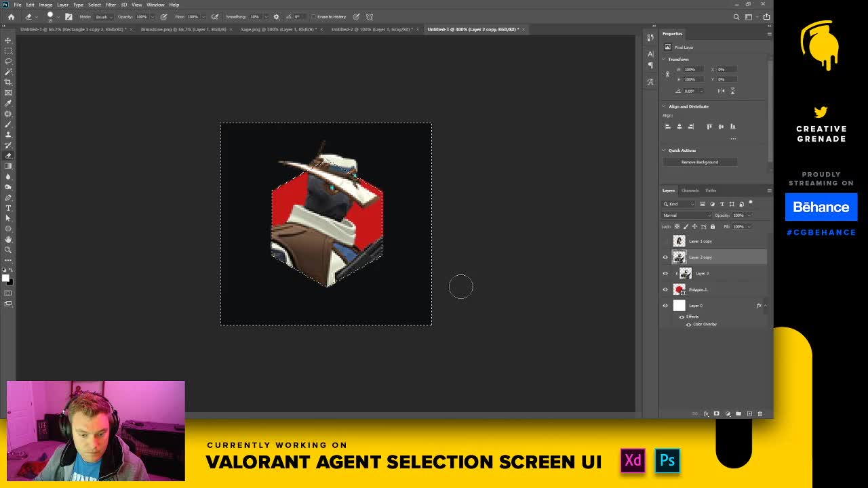This screenshot has width=868, height=488.
Task: Open the Behance streaming link
Action: coord(821,207)
